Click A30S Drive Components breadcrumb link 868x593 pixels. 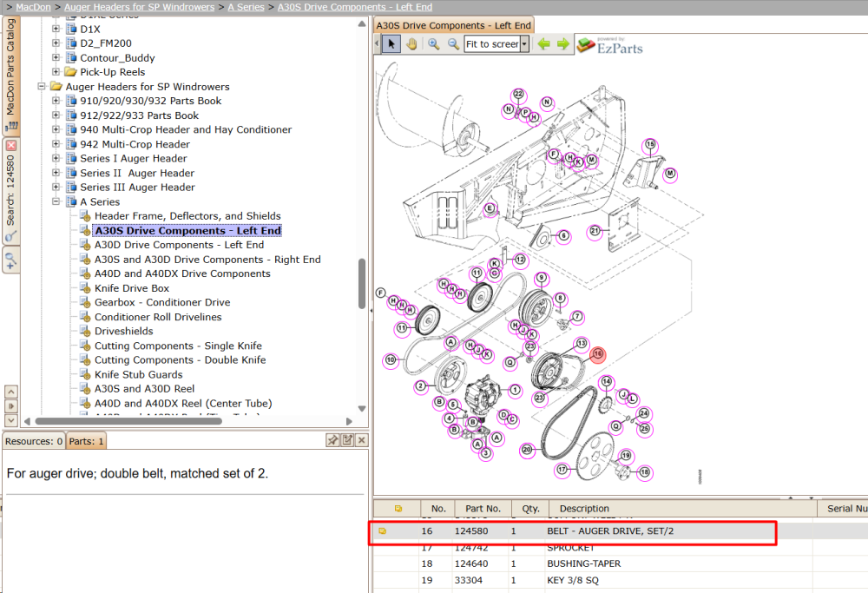coord(355,7)
